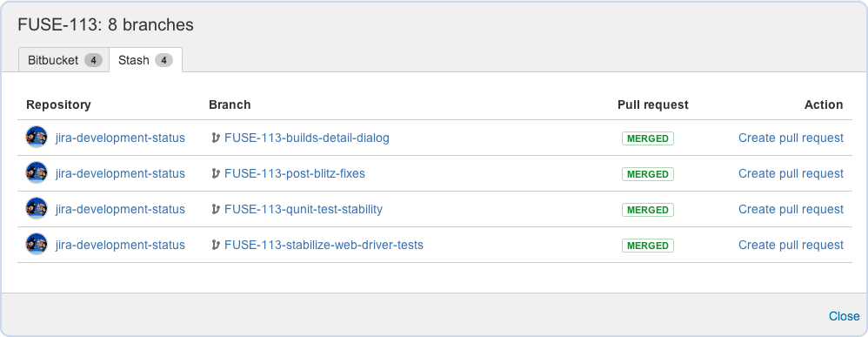
Task: Open FUSE-113-post-blitz-fixes branch link
Action: (295, 173)
